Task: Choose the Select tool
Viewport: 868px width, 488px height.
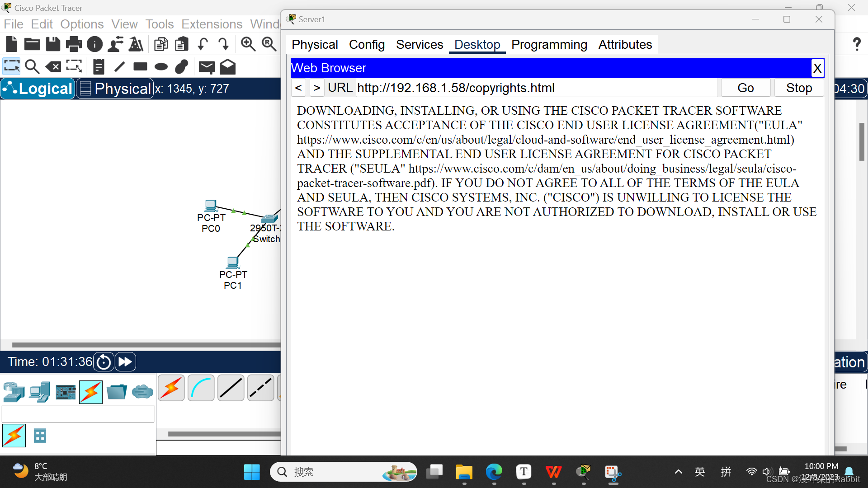Action: click(11, 66)
